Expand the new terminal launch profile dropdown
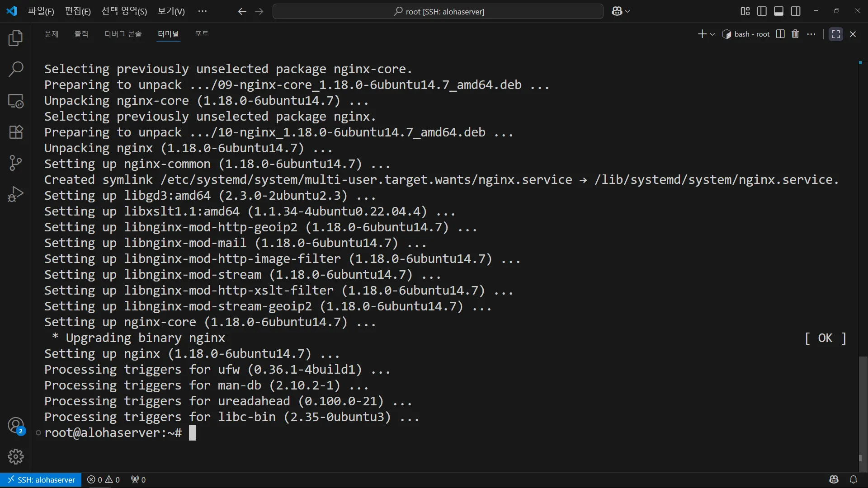Viewport: 868px width, 488px height. (x=713, y=34)
